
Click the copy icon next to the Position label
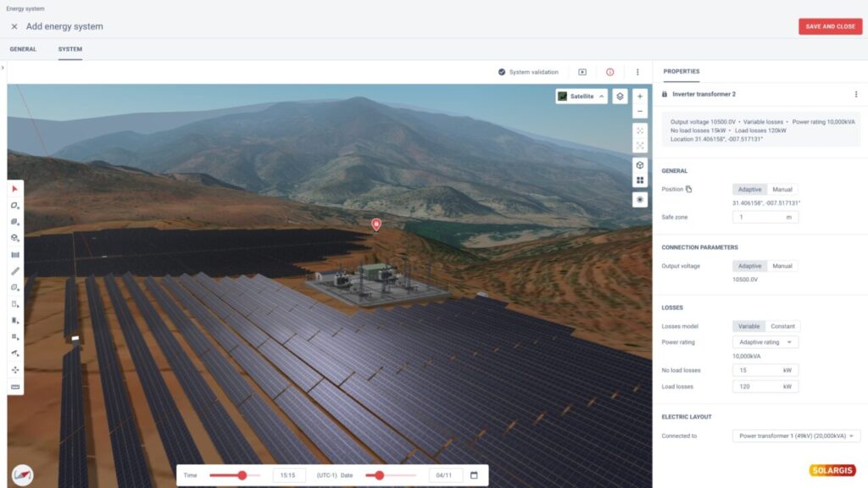(688, 188)
